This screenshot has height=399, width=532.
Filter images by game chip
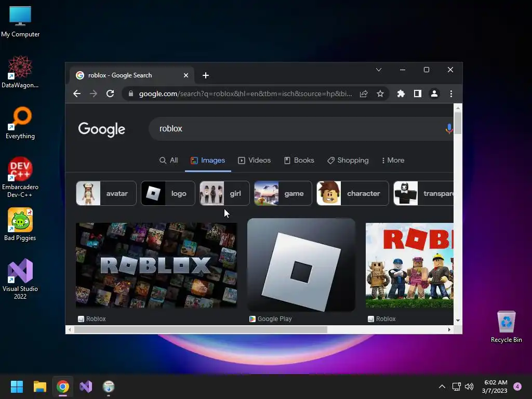(x=283, y=193)
